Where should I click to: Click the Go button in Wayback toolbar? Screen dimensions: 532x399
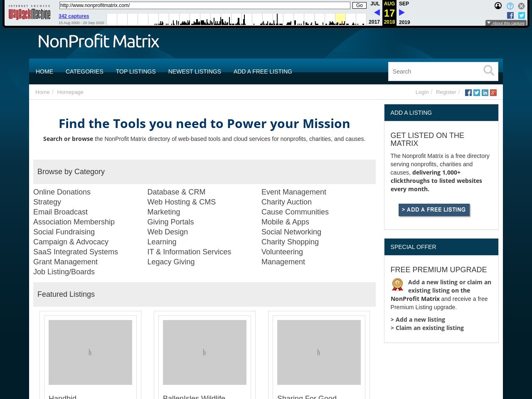click(359, 5)
